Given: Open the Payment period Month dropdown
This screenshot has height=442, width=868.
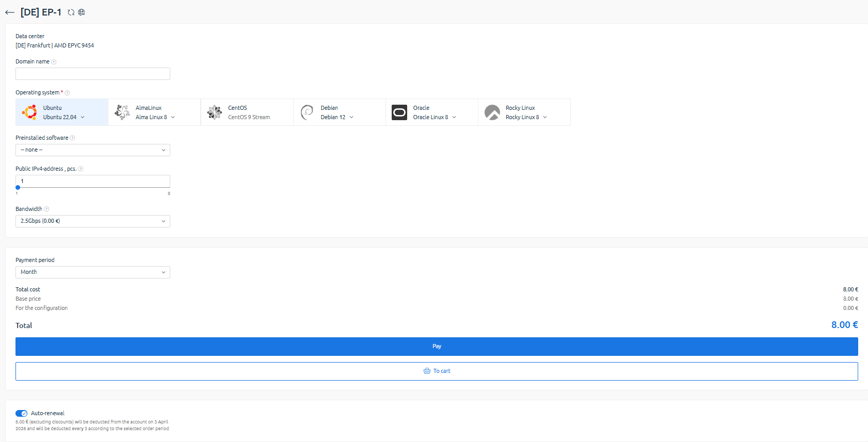Looking at the screenshot, I should click(93, 272).
